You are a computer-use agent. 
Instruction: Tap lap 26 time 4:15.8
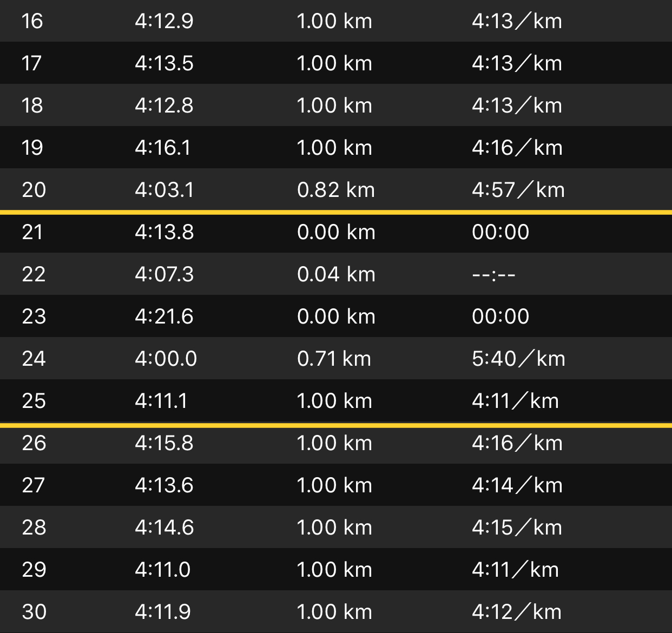(164, 443)
